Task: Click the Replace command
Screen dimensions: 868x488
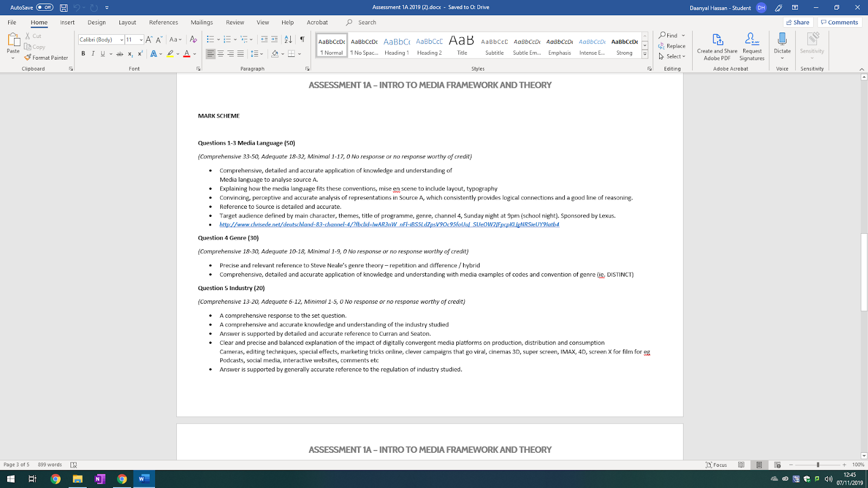Action: tap(672, 46)
